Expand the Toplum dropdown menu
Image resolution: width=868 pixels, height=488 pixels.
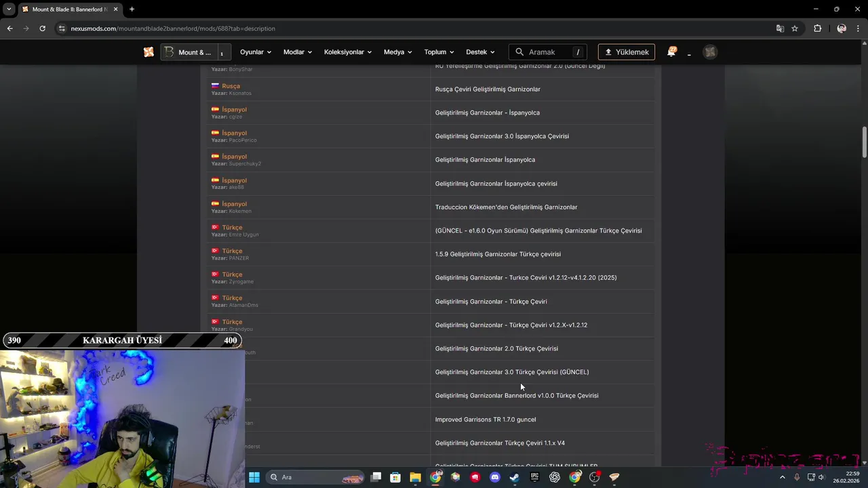coord(439,52)
